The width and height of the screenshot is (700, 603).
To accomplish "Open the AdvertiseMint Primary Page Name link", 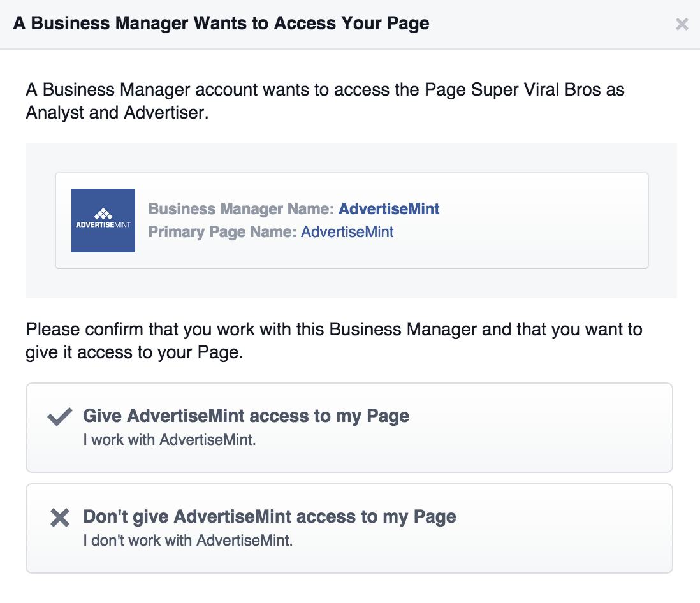I will click(347, 232).
